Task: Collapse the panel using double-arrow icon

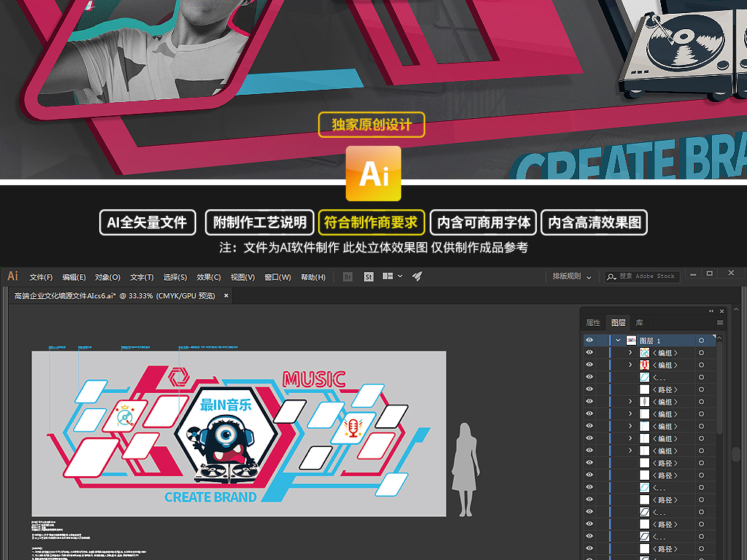Action: (711, 311)
